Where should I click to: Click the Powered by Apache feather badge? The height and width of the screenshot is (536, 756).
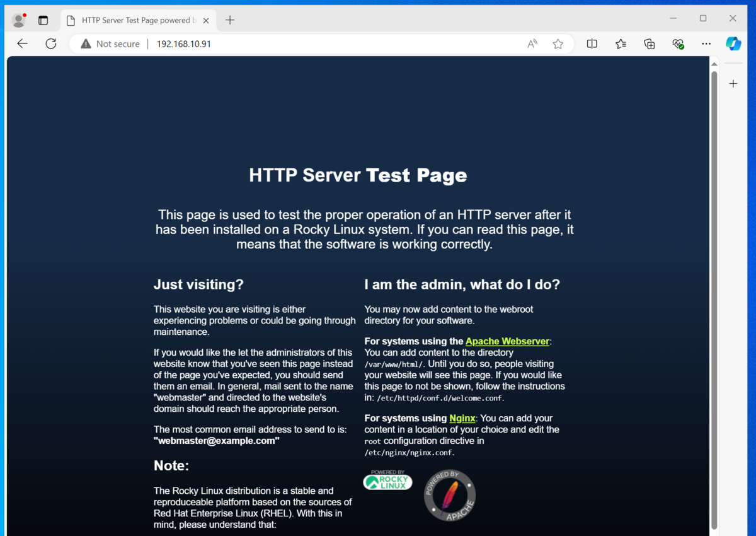(449, 496)
